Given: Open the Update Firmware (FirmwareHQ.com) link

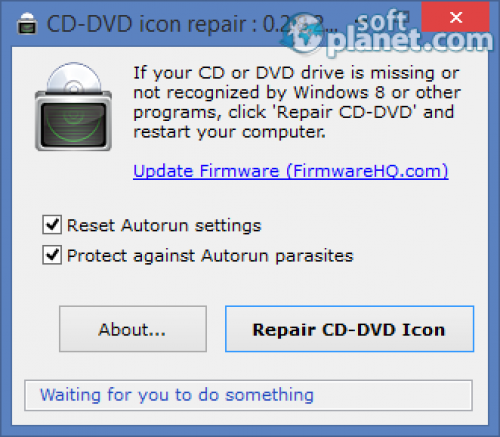Looking at the screenshot, I should click(291, 171).
